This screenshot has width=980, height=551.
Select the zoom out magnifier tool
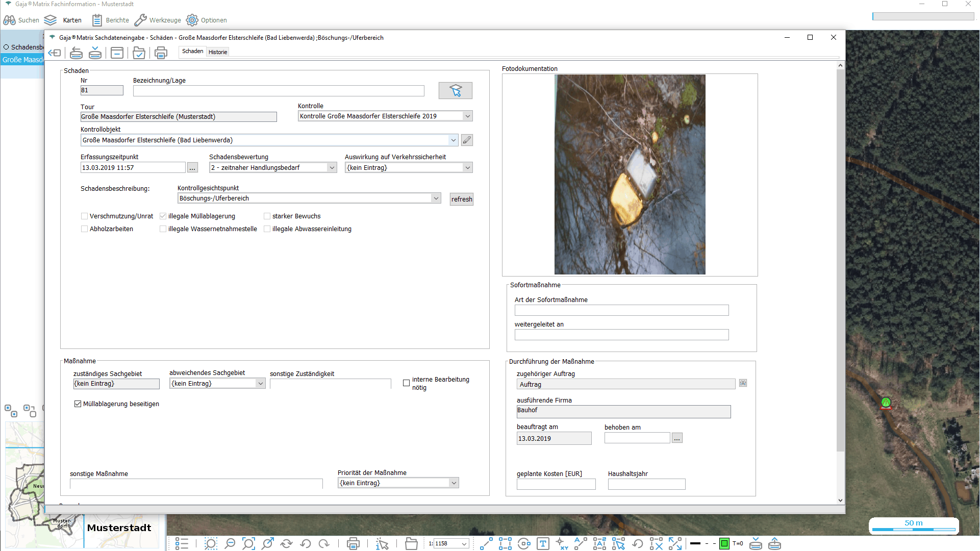pyautogui.click(x=230, y=544)
